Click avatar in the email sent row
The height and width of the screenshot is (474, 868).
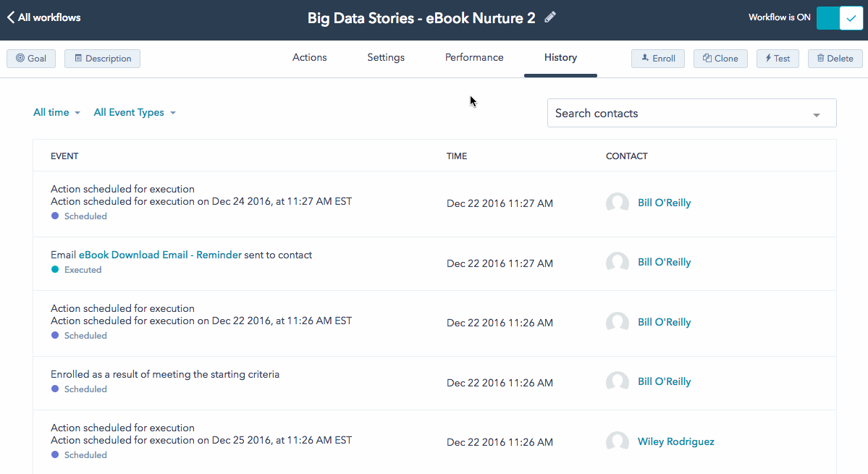tap(618, 263)
